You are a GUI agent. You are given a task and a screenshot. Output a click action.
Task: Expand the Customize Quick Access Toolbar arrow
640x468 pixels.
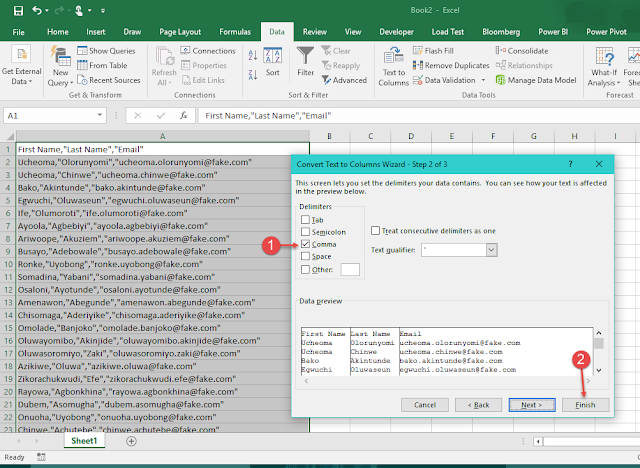(x=103, y=11)
